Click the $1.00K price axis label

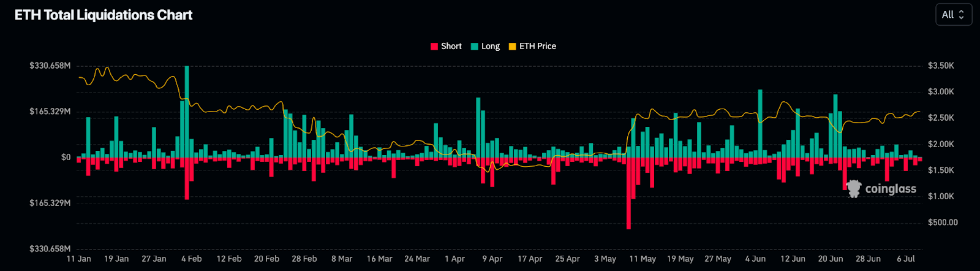941,196
